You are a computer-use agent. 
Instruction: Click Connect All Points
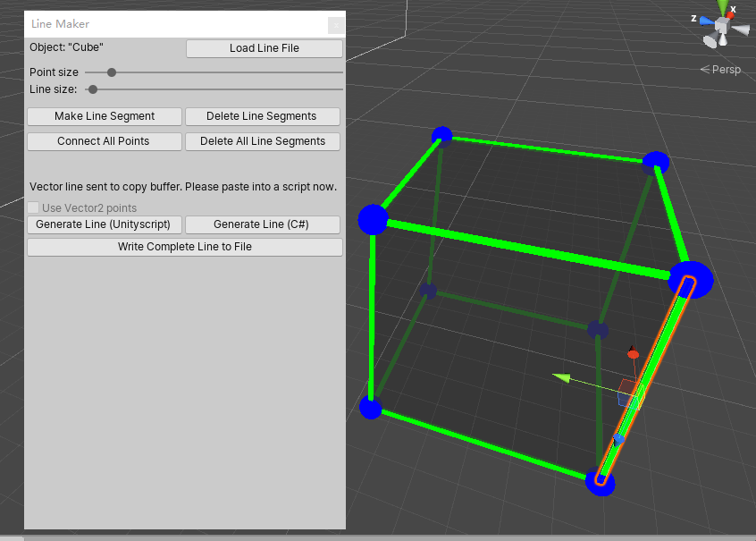coord(104,141)
